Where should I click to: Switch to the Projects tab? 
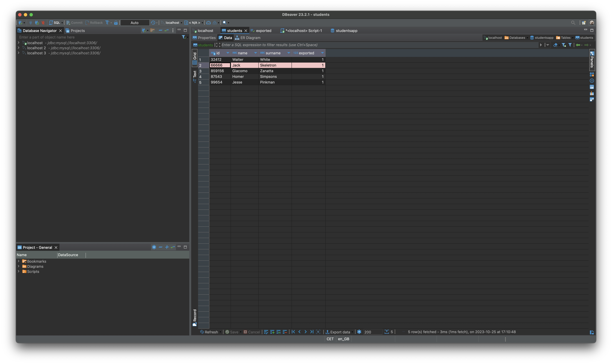75,31
